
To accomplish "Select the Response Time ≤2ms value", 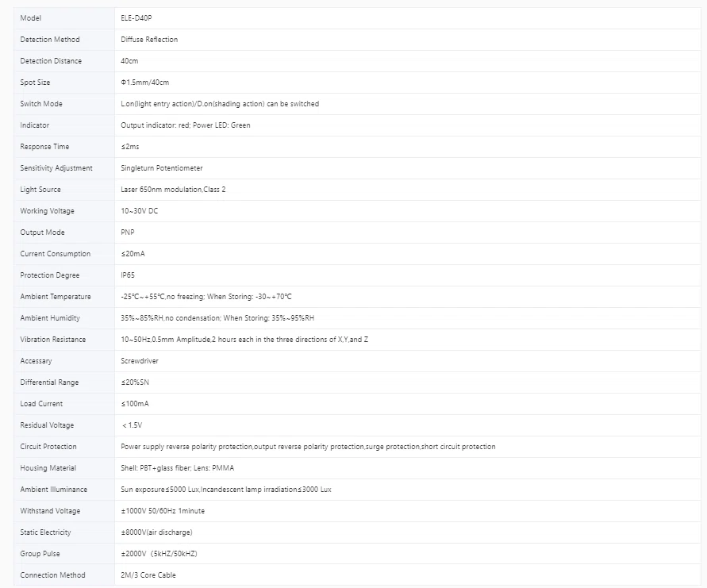I will point(130,147).
